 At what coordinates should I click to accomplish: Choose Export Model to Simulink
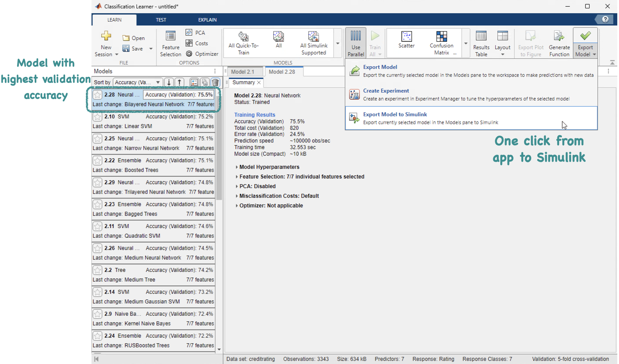click(395, 115)
